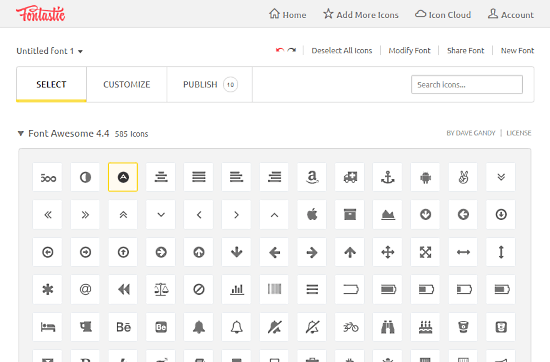This screenshot has height=362, width=550.
Task: Select the Apple logo icon
Action: pos(312,215)
